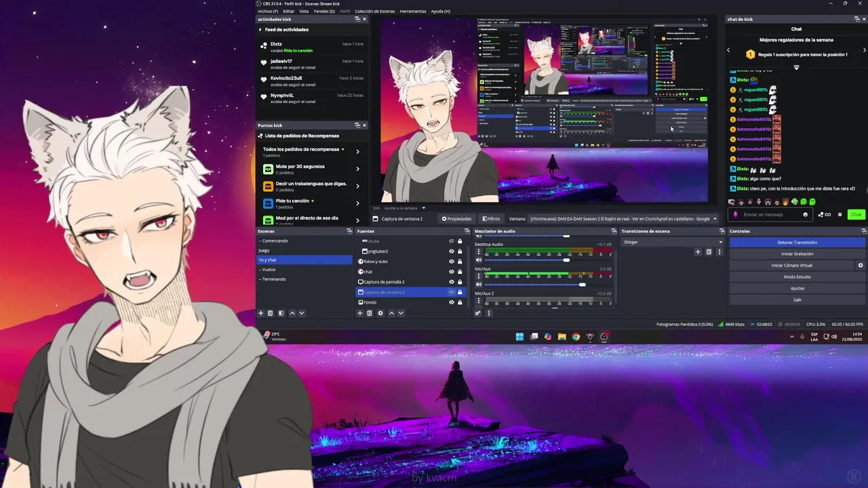Image resolution: width=868 pixels, height=488 pixels.
Task: Remove selected scene with trash icon in Escenas
Action: coord(270,313)
